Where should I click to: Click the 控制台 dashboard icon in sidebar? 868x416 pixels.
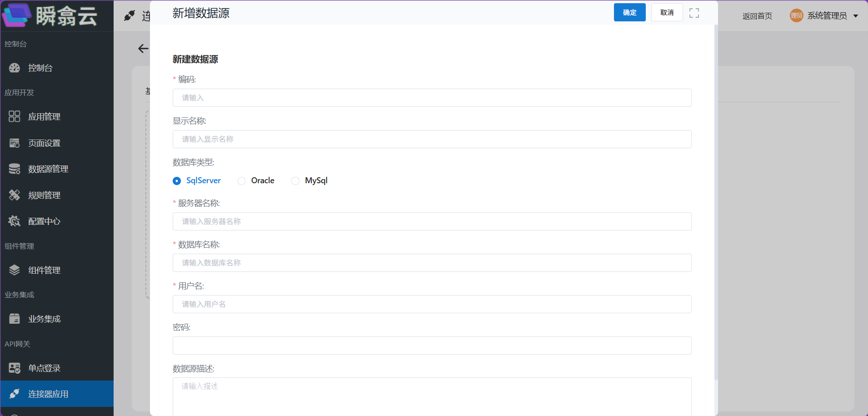15,68
